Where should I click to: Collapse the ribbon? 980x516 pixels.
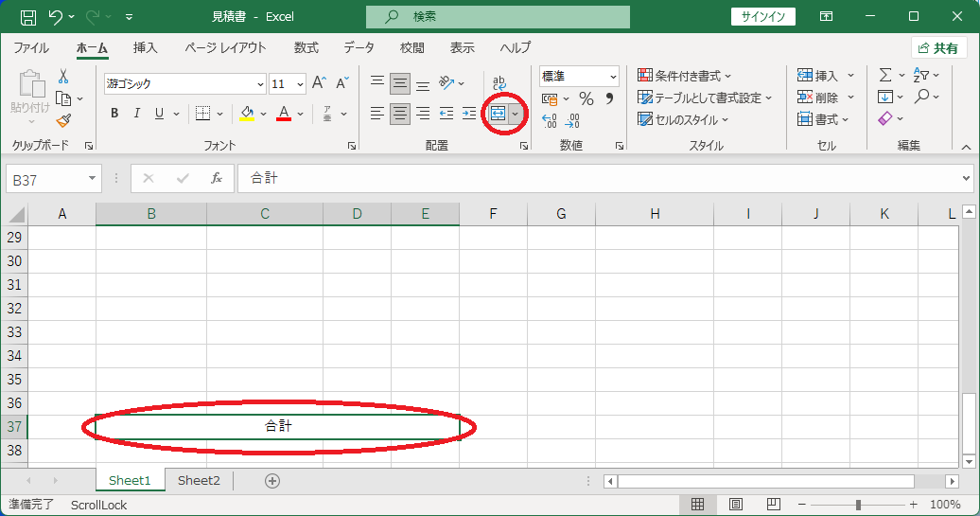(x=966, y=147)
